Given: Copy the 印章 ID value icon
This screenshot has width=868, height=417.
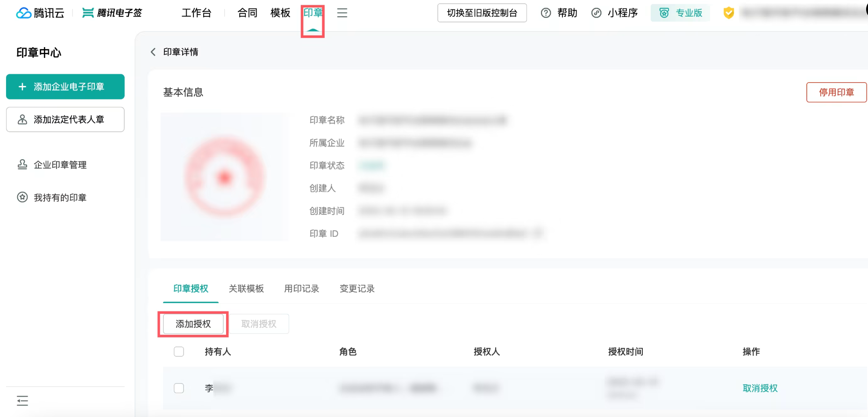Looking at the screenshot, I should tap(538, 233).
